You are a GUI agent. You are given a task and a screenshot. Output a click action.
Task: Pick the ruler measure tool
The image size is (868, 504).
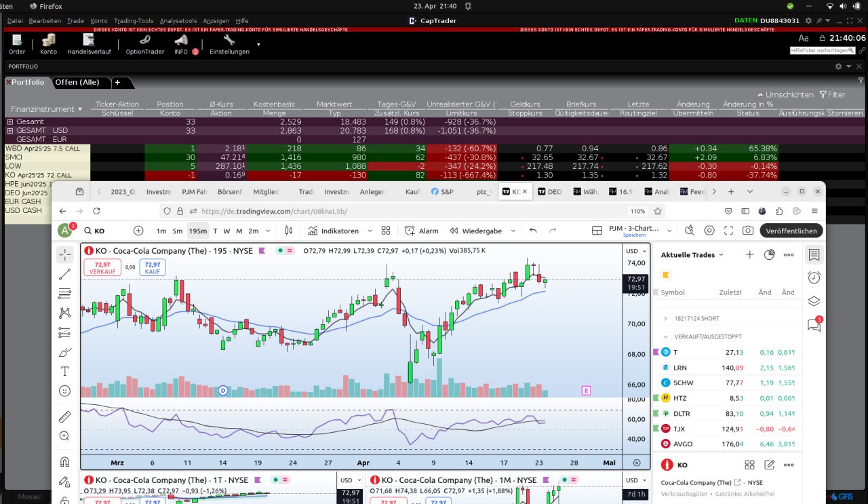[65, 416]
